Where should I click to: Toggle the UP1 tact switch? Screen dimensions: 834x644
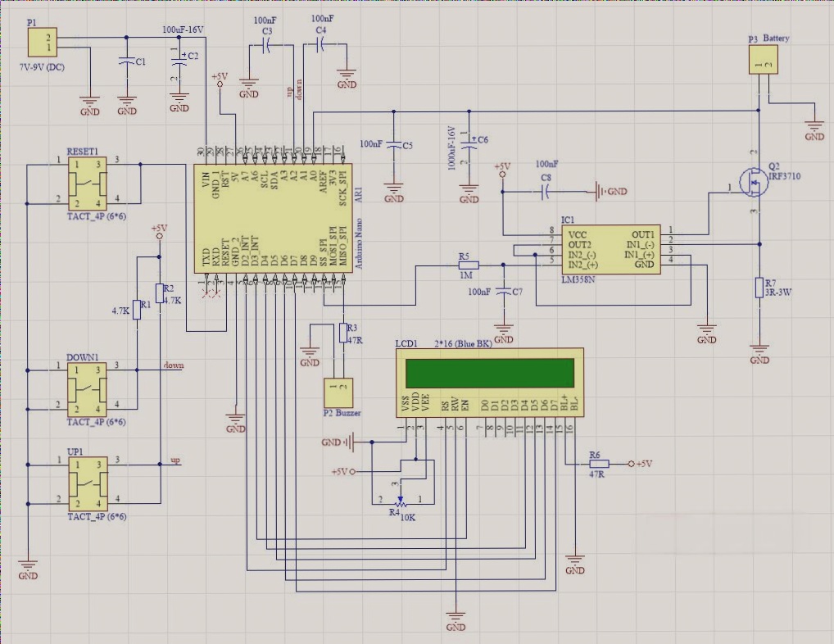coord(86,483)
